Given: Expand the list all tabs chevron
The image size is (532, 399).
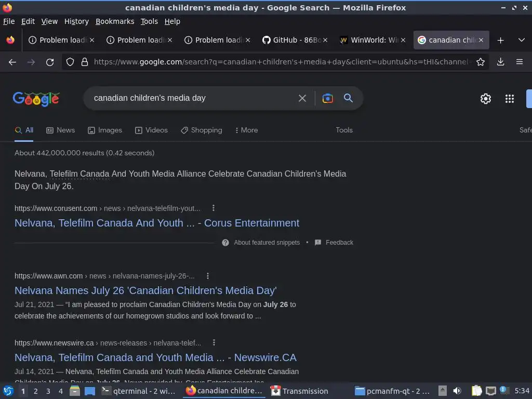Looking at the screenshot, I should (522, 40).
